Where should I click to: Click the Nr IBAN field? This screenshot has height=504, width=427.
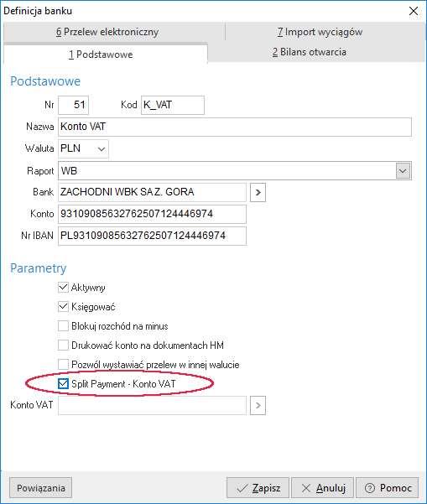(152, 236)
